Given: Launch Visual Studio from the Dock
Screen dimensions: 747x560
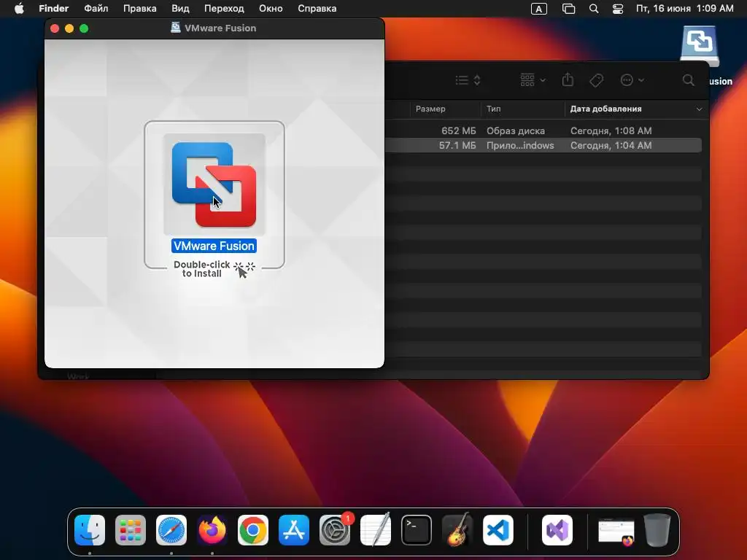Looking at the screenshot, I should 557,530.
